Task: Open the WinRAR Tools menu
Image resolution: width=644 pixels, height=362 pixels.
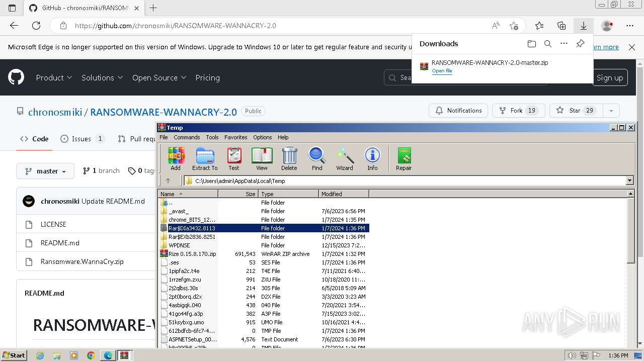Action: tap(212, 137)
